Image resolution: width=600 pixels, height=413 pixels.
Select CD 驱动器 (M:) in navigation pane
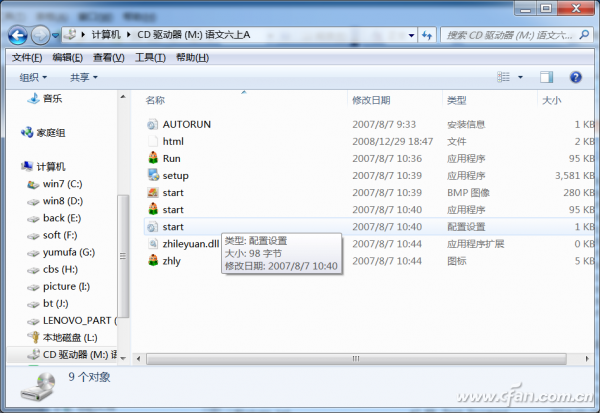click(x=80, y=354)
